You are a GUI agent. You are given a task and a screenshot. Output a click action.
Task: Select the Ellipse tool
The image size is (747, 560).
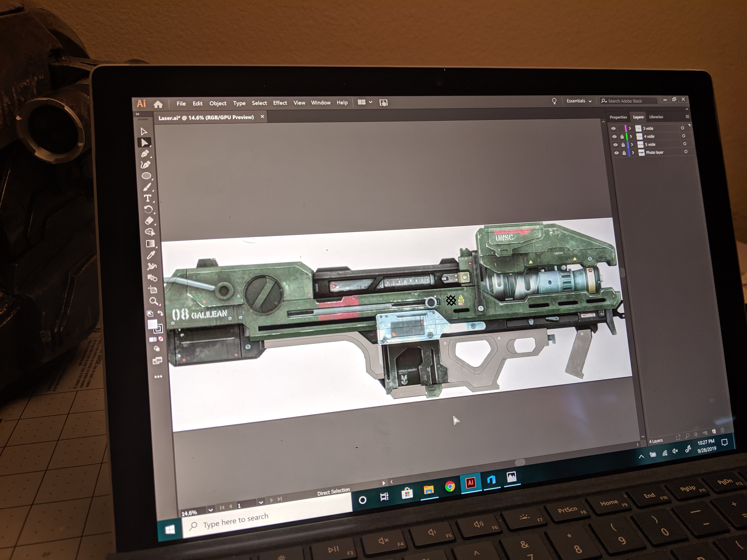point(146,176)
